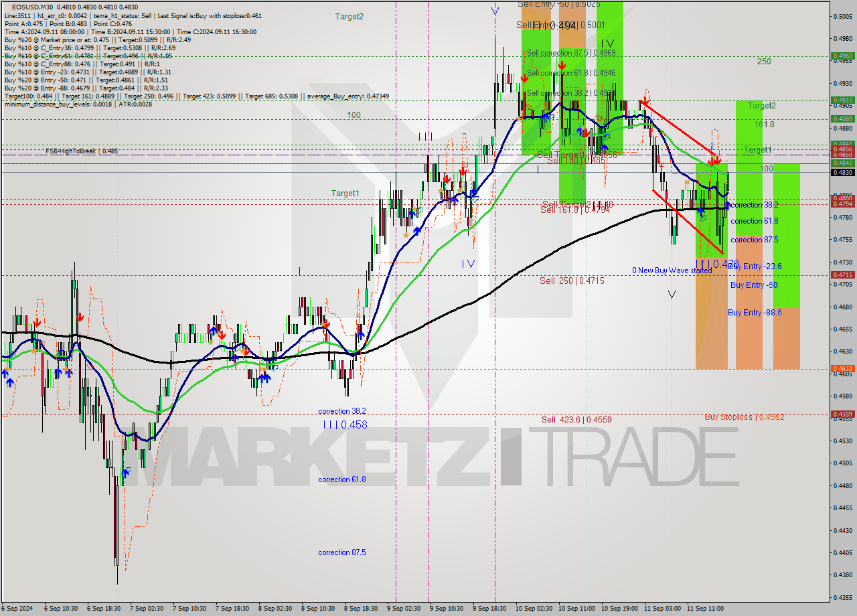
Task: Click the 'FSB-HighToBreak | 0.485' label
Action: (82, 151)
